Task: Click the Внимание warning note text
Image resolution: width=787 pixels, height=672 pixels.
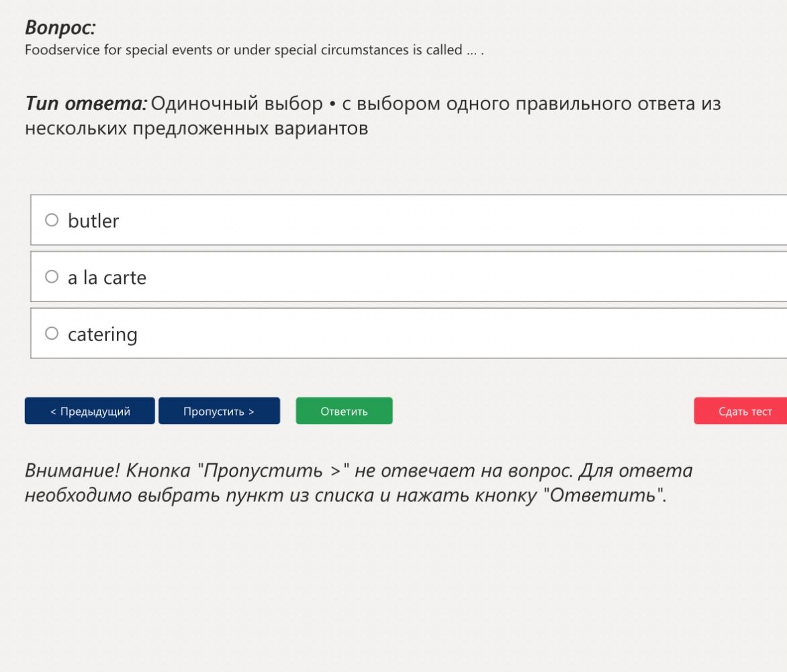Action: 359,482
